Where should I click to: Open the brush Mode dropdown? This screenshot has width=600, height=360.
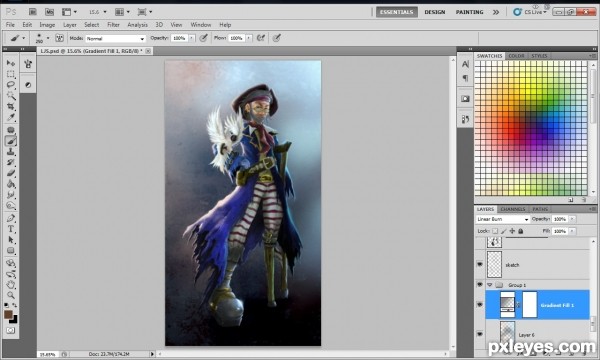[116, 38]
